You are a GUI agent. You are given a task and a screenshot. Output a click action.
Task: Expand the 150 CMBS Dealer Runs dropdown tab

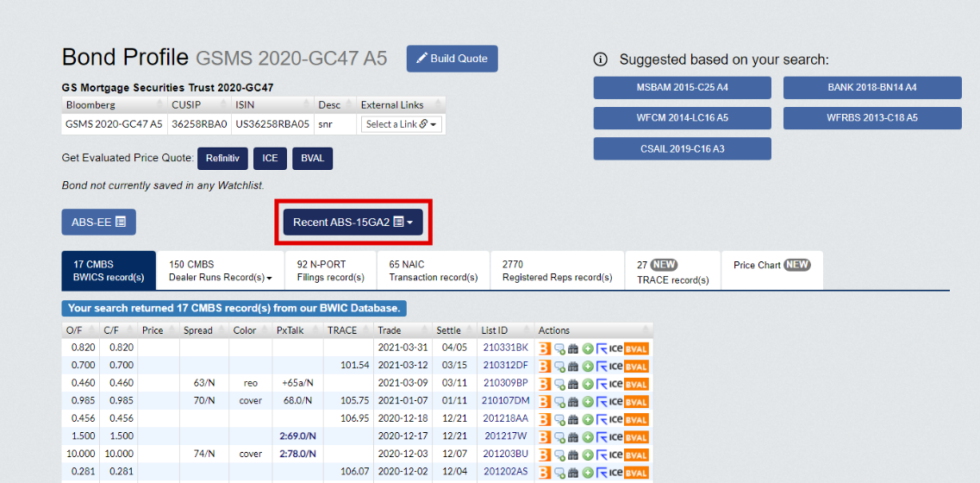click(221, 271)
